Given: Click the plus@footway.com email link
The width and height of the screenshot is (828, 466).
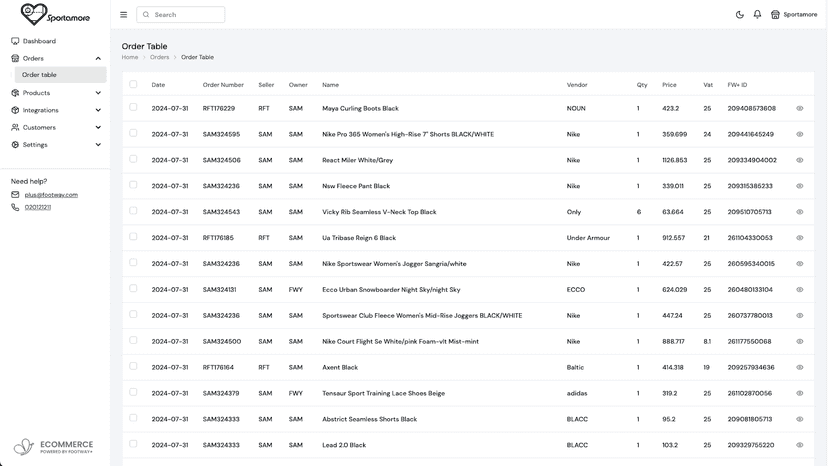Looking at the screenshot, I should 51,195.
